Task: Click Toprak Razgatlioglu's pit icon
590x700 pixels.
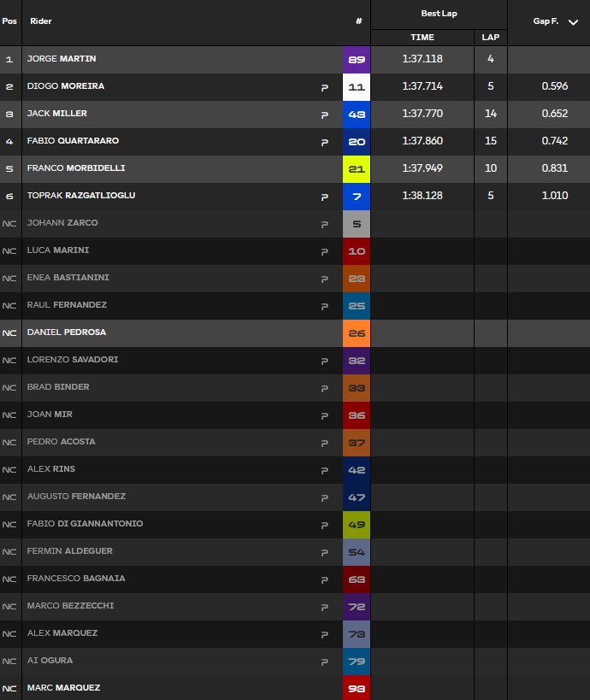Action: (x=324, y=197)
